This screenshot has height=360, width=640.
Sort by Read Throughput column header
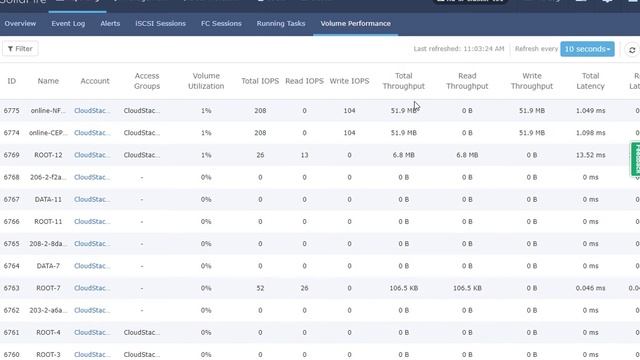467,81
